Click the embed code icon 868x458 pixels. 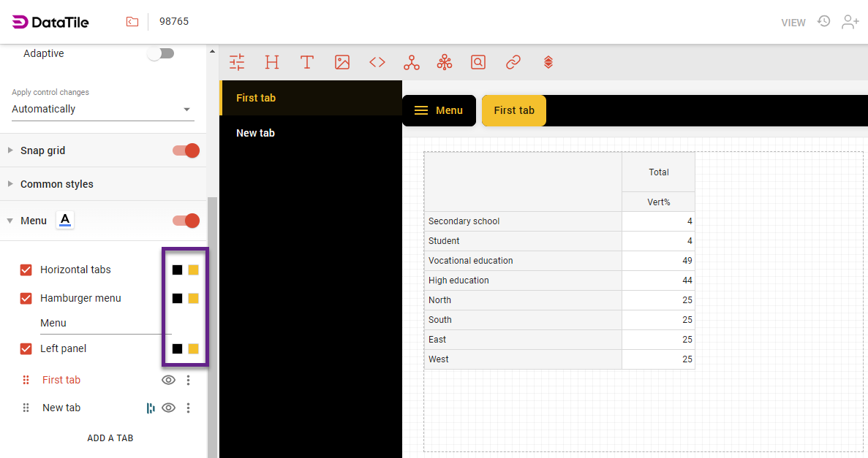point(377,62)
